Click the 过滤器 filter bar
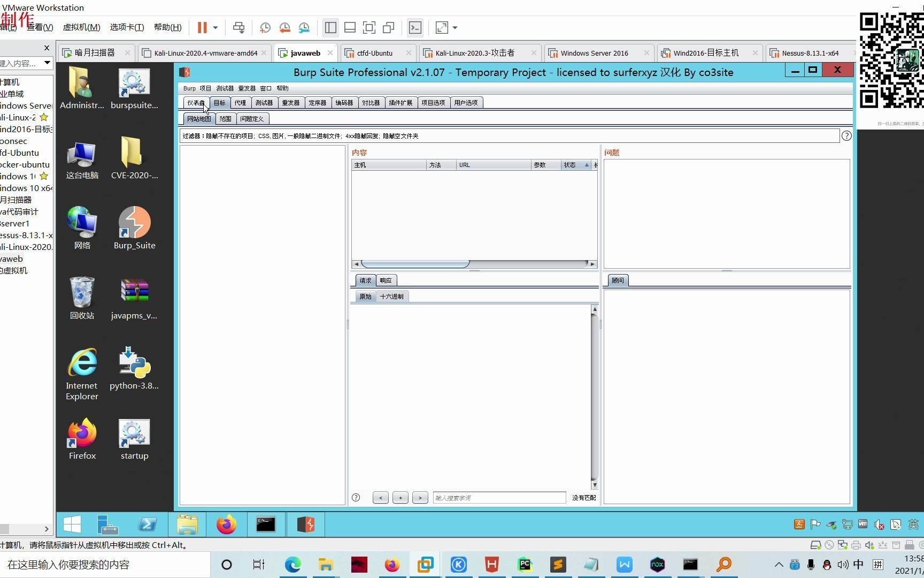 pyautogui.click(x=510, y=136)
